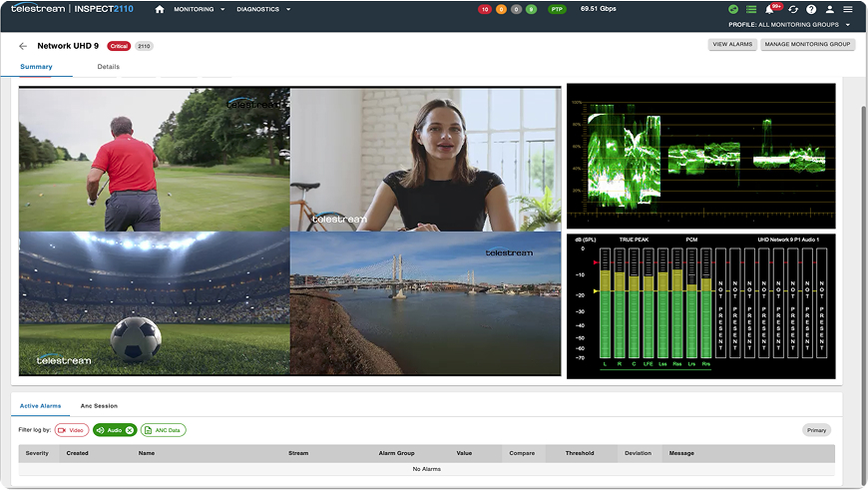This screenshot has height=490, width=868.
Task: Click the Threshold column header
Action: (x=580, y=453)
